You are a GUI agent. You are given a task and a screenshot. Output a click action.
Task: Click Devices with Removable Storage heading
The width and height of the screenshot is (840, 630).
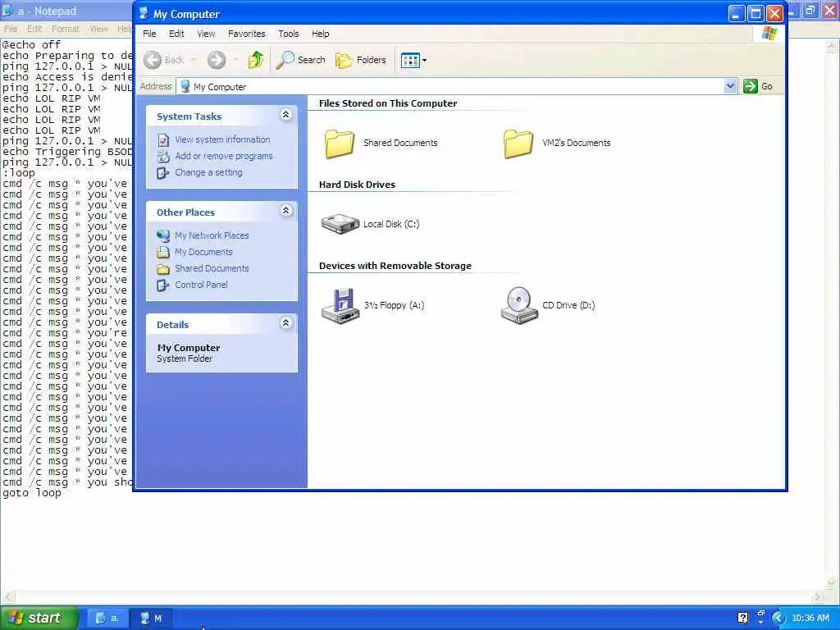395,266
